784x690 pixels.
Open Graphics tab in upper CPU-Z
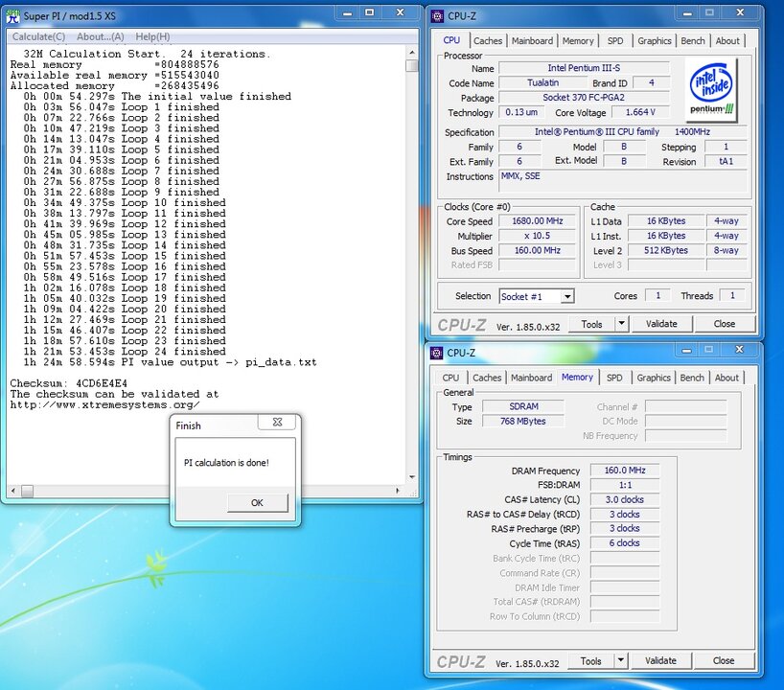654,41
